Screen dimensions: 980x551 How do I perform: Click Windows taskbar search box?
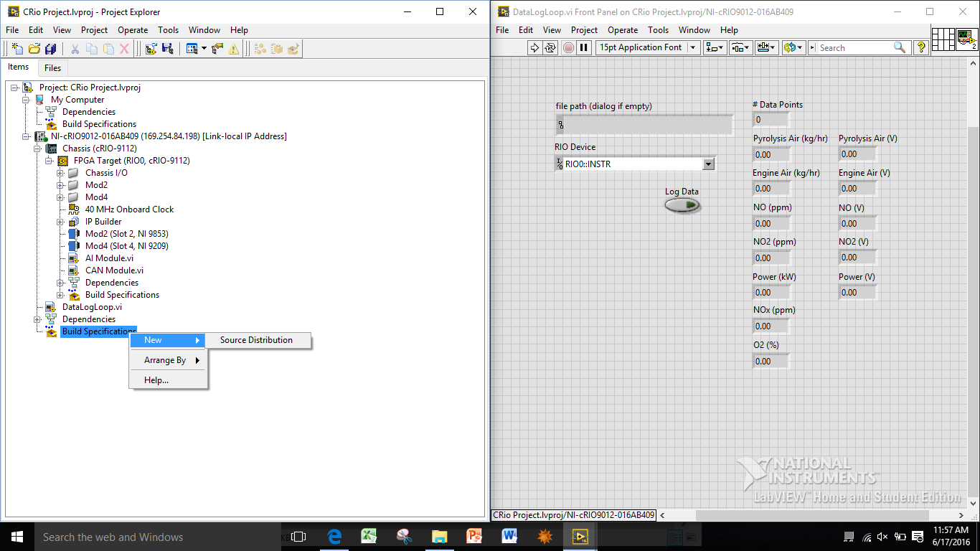pos(157,536)
